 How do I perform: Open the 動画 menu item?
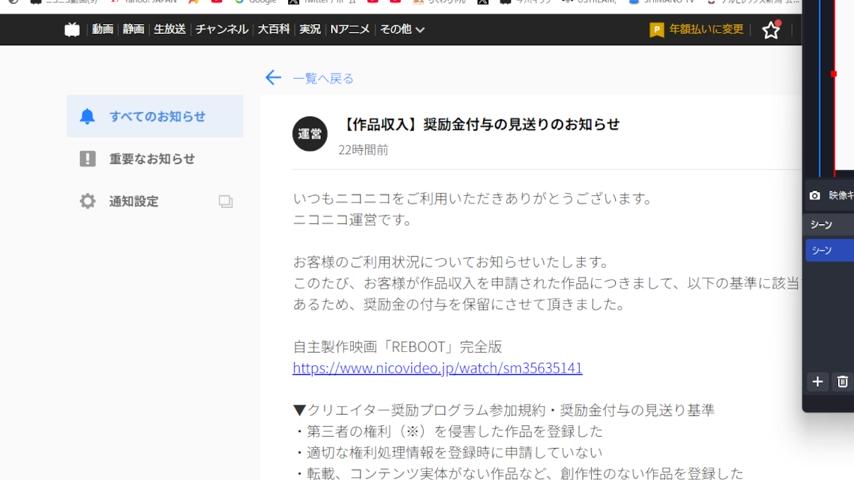pos(102,29)
